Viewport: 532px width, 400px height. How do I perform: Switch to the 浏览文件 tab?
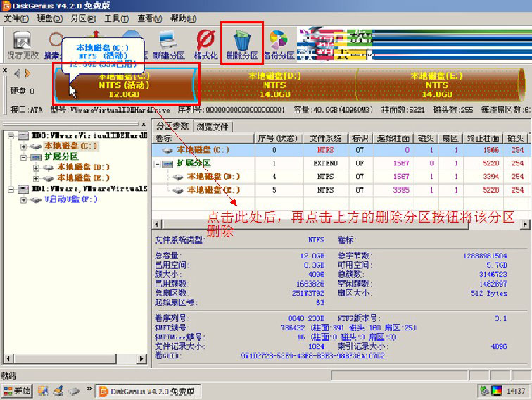click(x=213, y=127)
